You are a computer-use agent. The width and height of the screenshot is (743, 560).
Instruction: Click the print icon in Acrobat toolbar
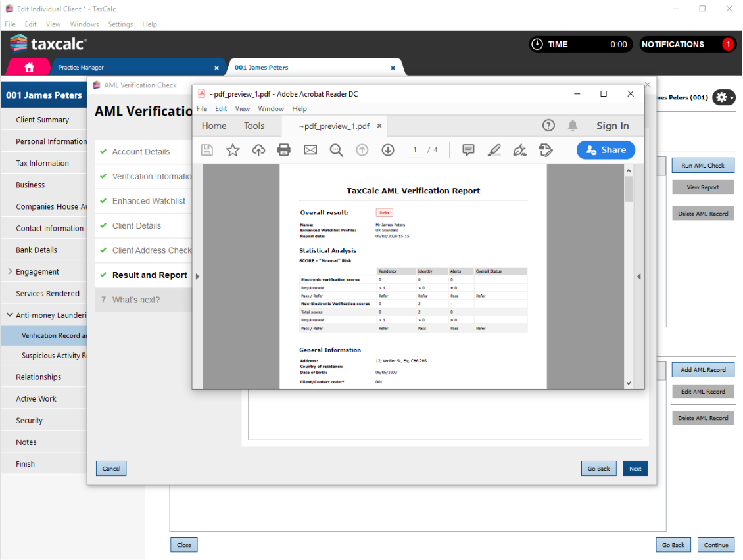click(x=284, y=150)
